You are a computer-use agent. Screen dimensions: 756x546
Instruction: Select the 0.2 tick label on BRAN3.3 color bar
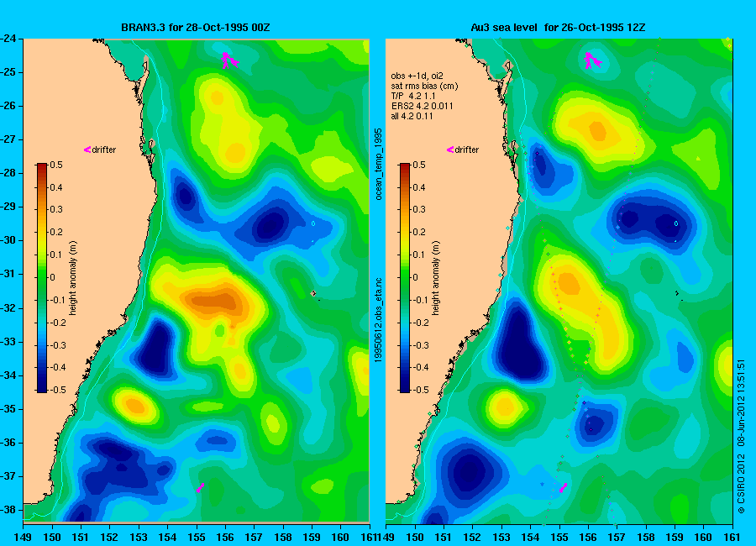[56, 232]
